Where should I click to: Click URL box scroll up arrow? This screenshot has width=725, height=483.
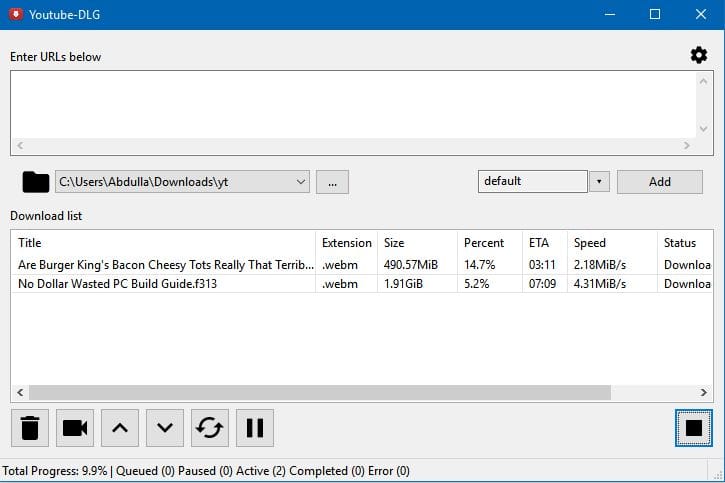pos(703,81)
